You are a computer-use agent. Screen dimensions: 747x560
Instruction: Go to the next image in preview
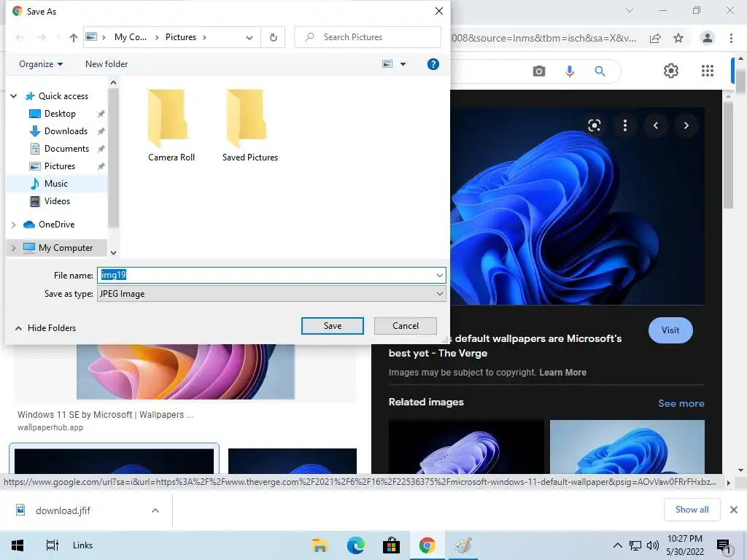(686, 125)
